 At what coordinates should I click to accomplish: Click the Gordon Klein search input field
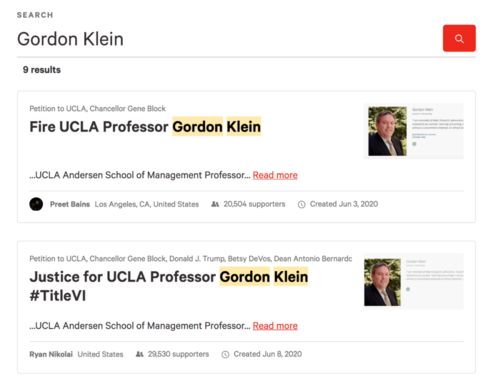pyautogui.click(x=227, y=39)
